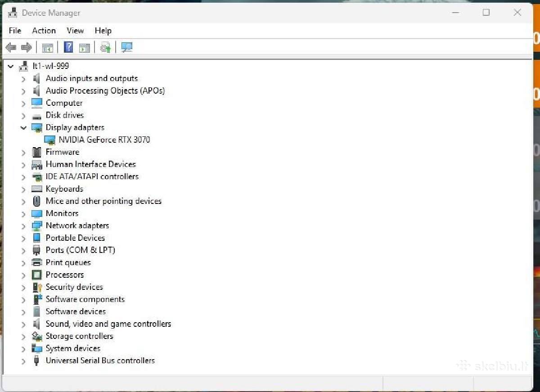Viewport: 540px width, 392px height.
Task: Expand the System devices category
Action: (23, 349)
